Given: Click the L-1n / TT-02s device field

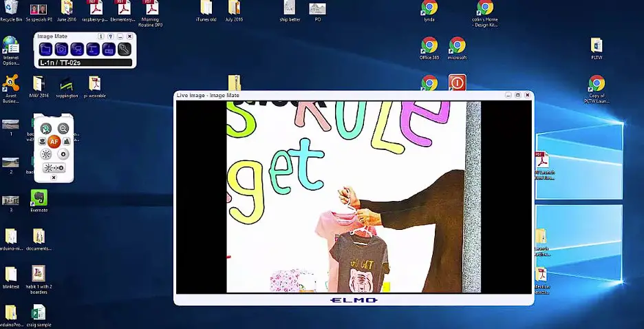Looking at the screenshot, I should 85,63.
